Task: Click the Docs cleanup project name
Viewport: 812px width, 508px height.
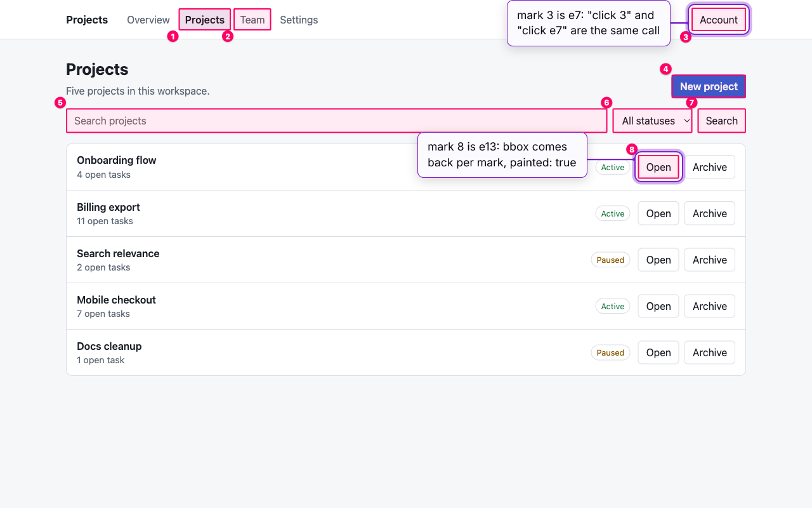Action: click(x=109, y=346)
